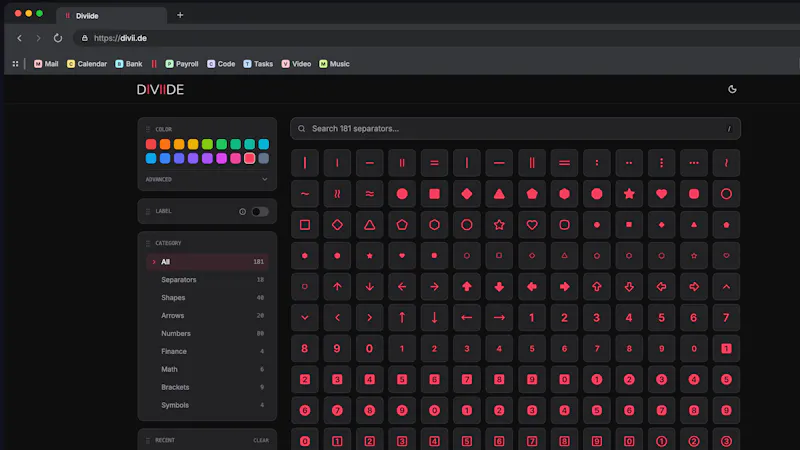Open the Calendar bookmark
This screenshot has height=450, width=800.
87,64
